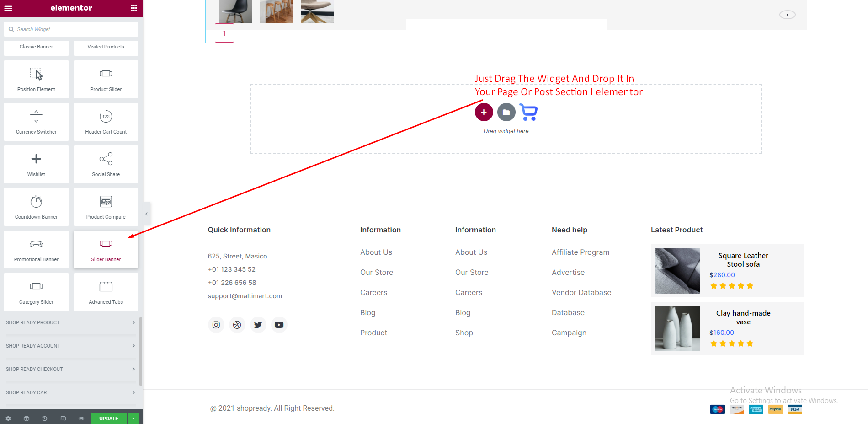Viewport: 868px width, 424px height.
Task: Click the Square Leather Stool sofa thumbnail
Action: [x=677, y=271]
